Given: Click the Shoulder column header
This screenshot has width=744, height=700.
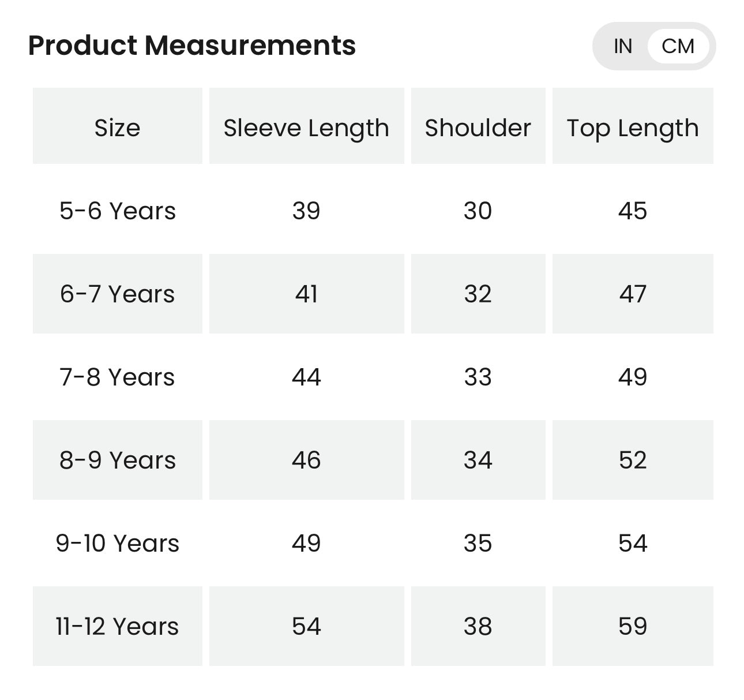Looking at the screenshot, I should pyautogui.click(x=478, y=128).
